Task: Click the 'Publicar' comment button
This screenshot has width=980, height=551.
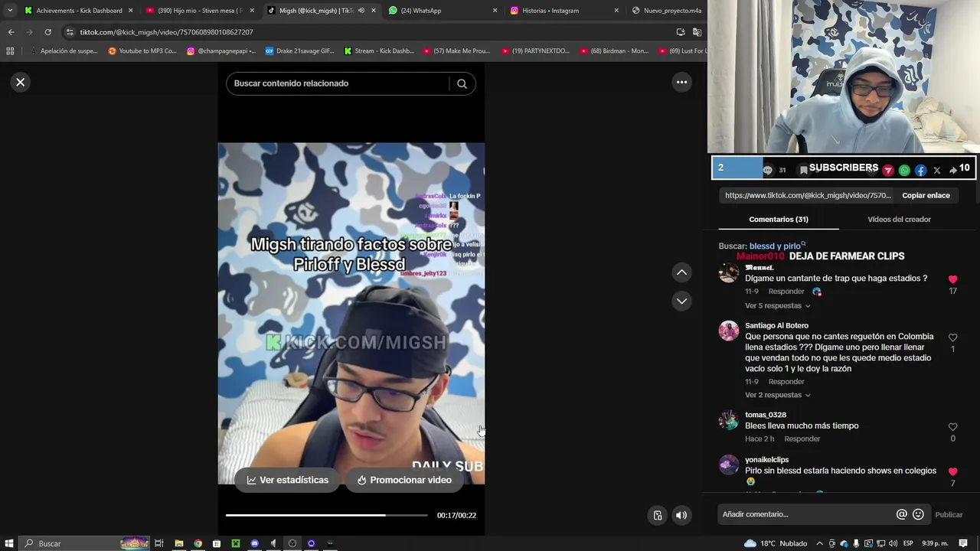Action: 949,514
